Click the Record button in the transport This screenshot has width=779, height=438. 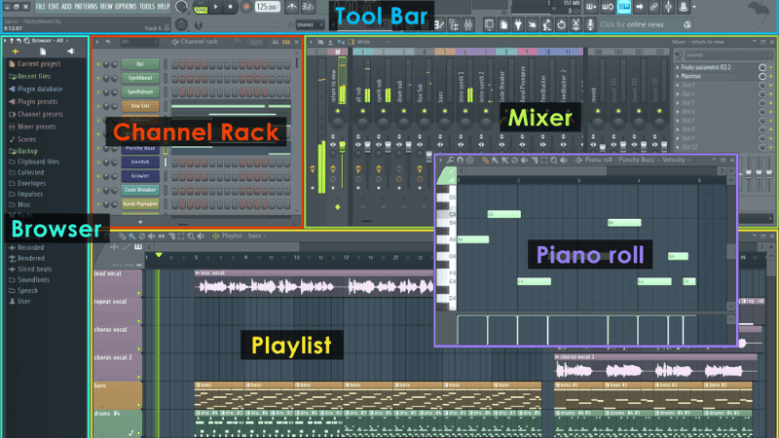(244, 7)
